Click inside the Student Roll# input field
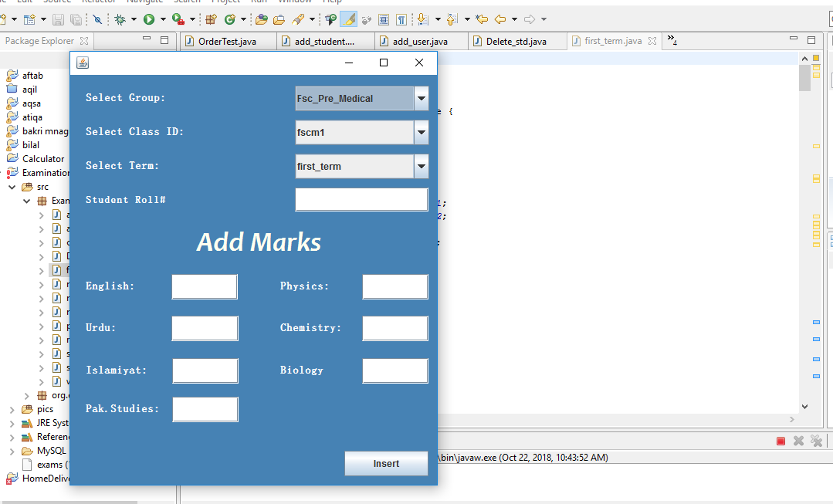The width and height of the screenshot is (833, 504). click(x=361, y=199)
